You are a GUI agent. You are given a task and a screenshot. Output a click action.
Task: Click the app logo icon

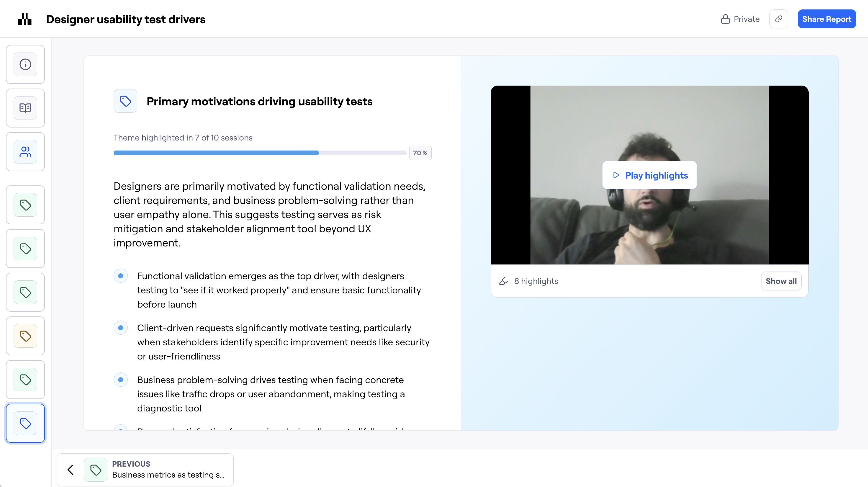pyautogui.click(x=24, y=19)
